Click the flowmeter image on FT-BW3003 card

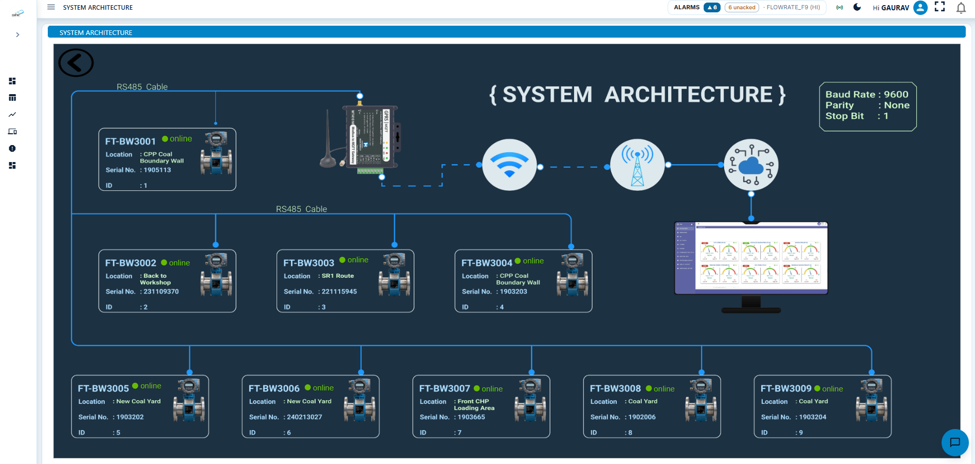coord(394,274)
